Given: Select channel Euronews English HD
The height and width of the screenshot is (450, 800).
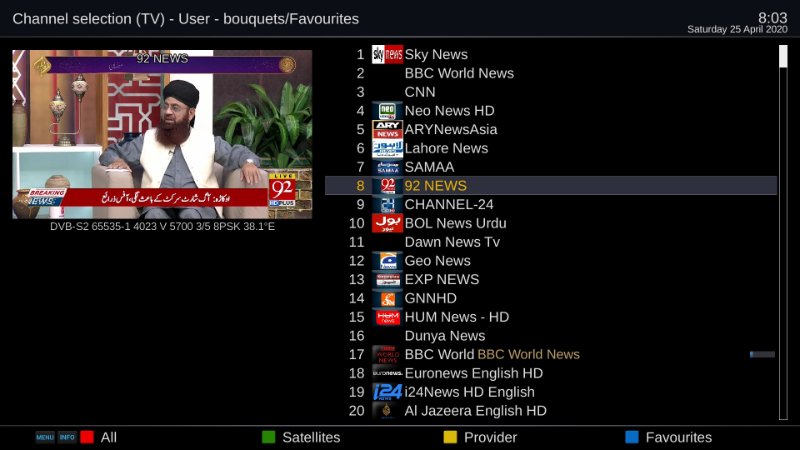Looking at the screenshot, I should pos(551,373).
